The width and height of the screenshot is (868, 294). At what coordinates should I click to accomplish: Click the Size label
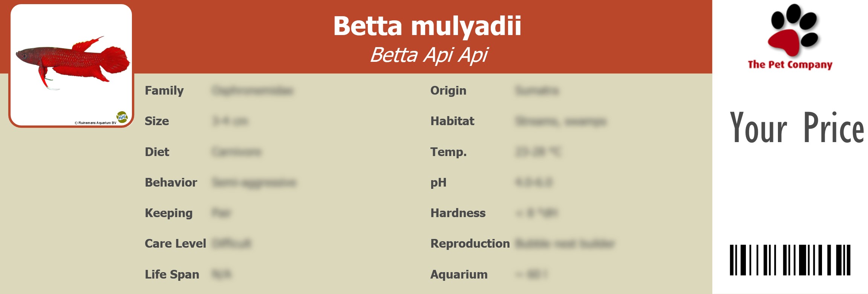point(157,121)
